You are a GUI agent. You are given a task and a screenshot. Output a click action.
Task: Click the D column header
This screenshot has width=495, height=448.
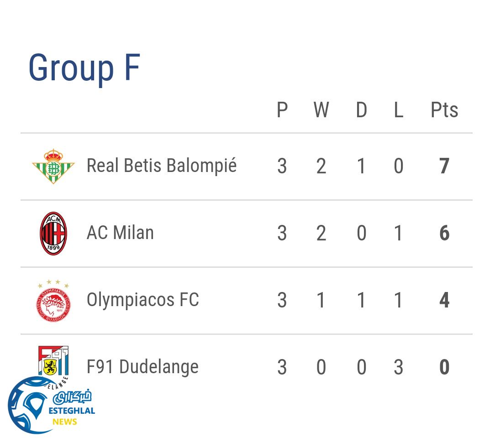pyautogui.click(x=361, y=110)
